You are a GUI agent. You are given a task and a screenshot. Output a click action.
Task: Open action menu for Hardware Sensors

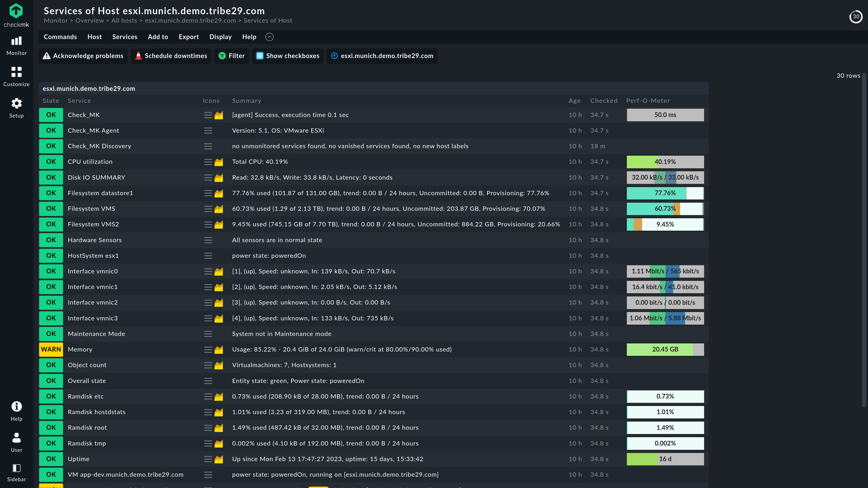pyautogui.click(x=208, y=240)
